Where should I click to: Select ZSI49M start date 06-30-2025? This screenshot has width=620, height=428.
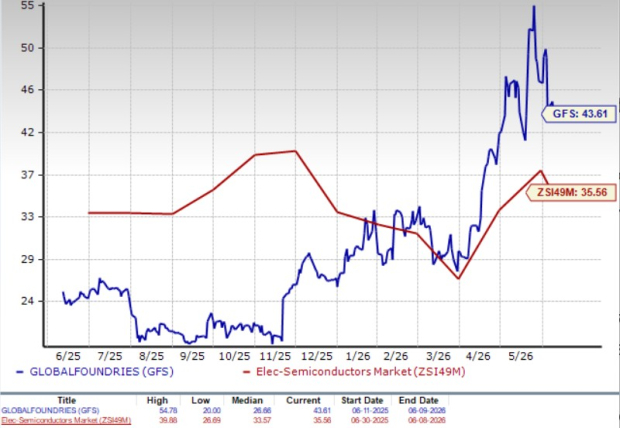(x=370, y=420)
